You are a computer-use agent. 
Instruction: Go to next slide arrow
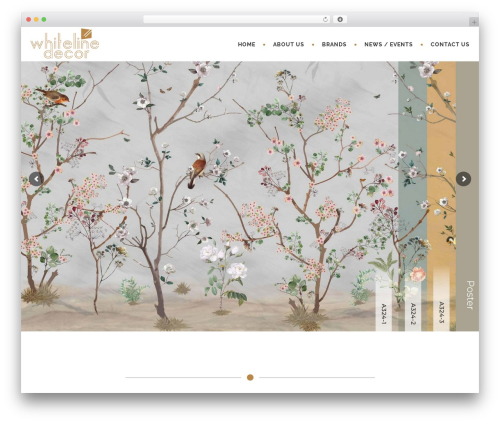click(463, 179)
